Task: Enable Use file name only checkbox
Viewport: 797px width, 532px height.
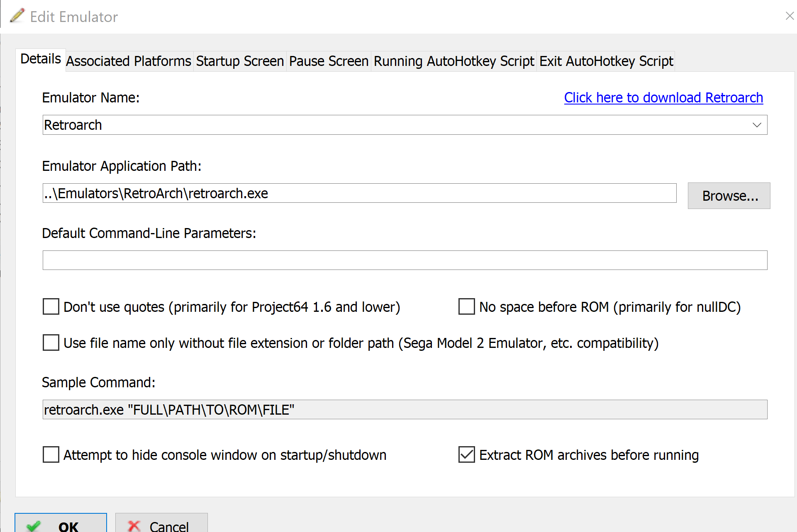Action: (x=51, y=343)
